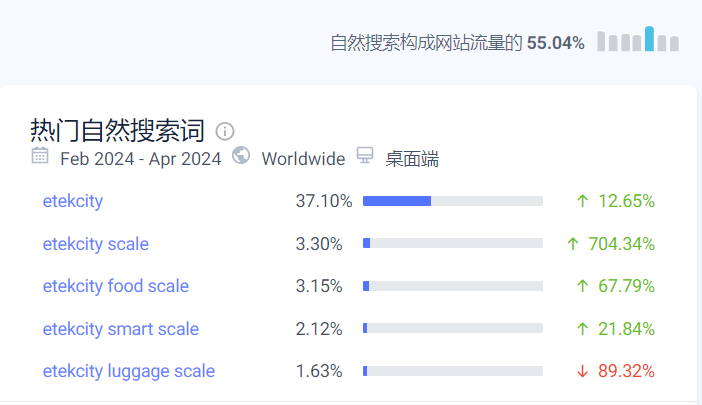
Task: Click the calendar icon by date range
Action: [40, 155]
